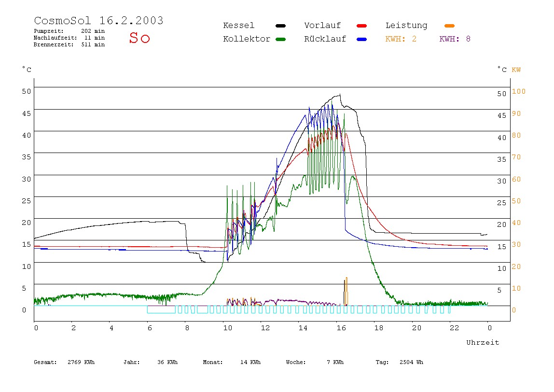
Task: Click the hour 12 tick label
Action: [265, 328]
